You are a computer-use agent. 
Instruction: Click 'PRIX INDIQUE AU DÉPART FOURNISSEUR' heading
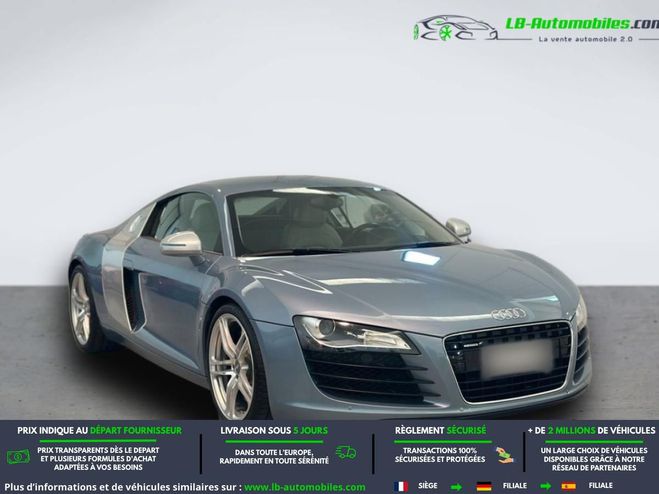point(100,431)
